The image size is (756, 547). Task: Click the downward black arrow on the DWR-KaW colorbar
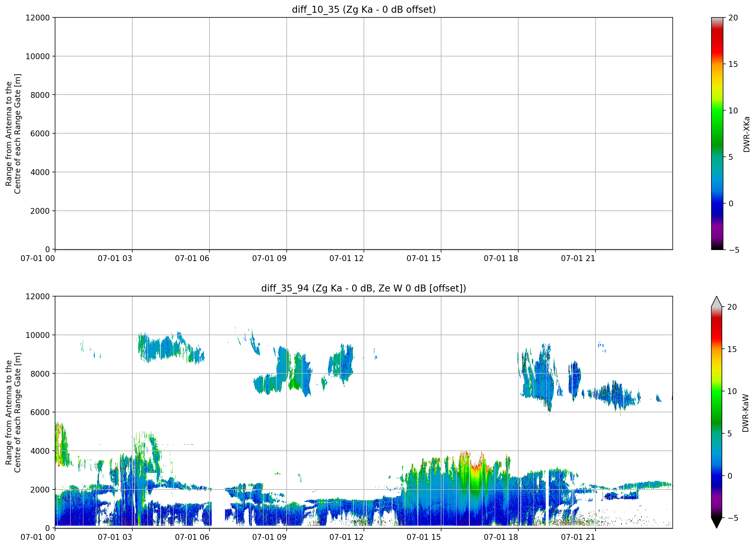[716, 523]
